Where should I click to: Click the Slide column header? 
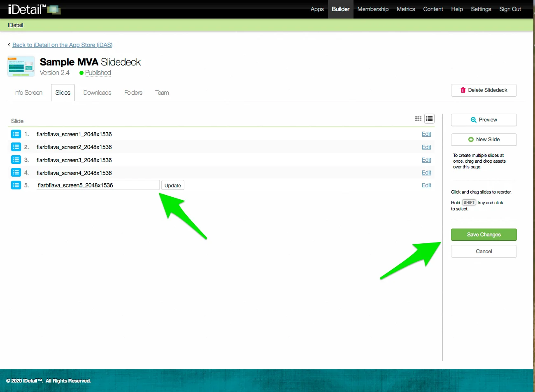pos(17,121)
